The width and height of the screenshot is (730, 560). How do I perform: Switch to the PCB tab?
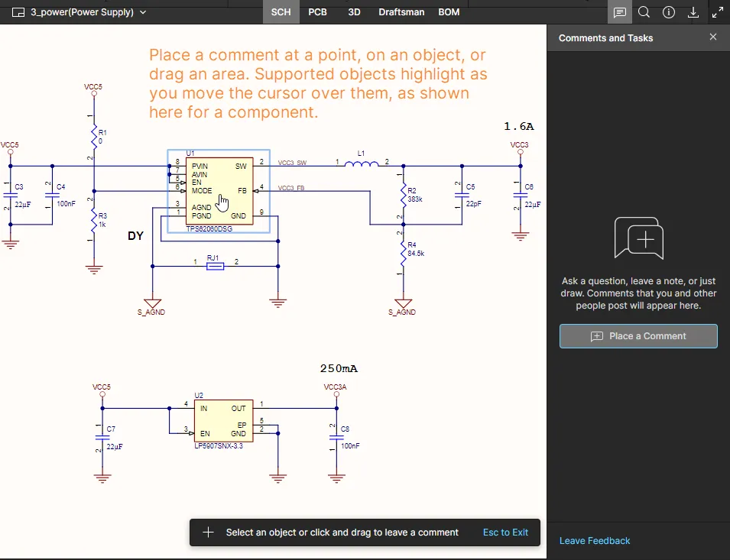pos(317,12)
